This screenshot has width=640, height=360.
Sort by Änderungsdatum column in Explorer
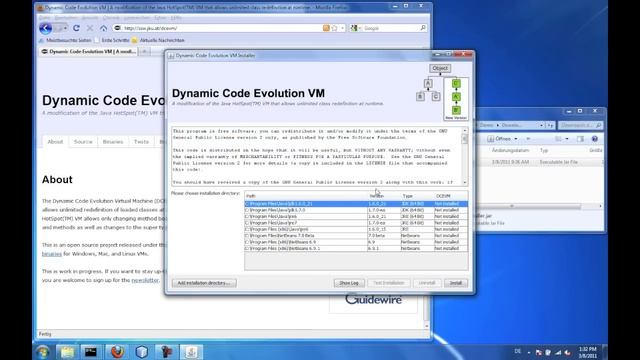[x=510, y=151]
